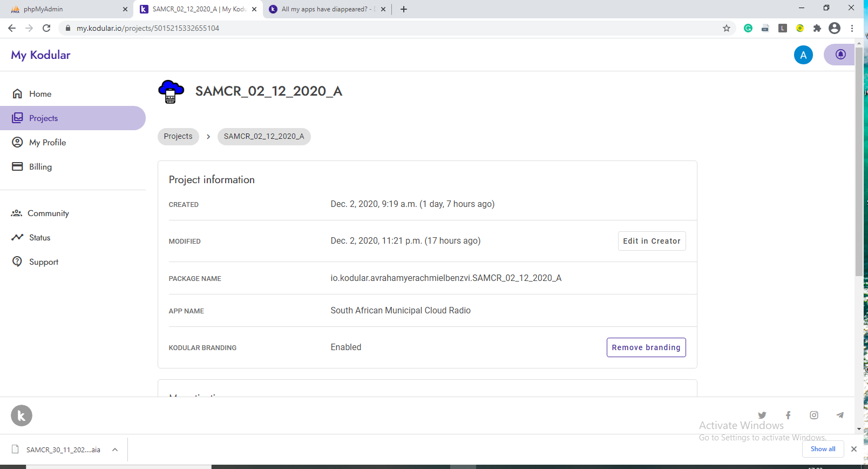Click the page scrollbar thumb
The image size is (868, 469).
[859, 162]
